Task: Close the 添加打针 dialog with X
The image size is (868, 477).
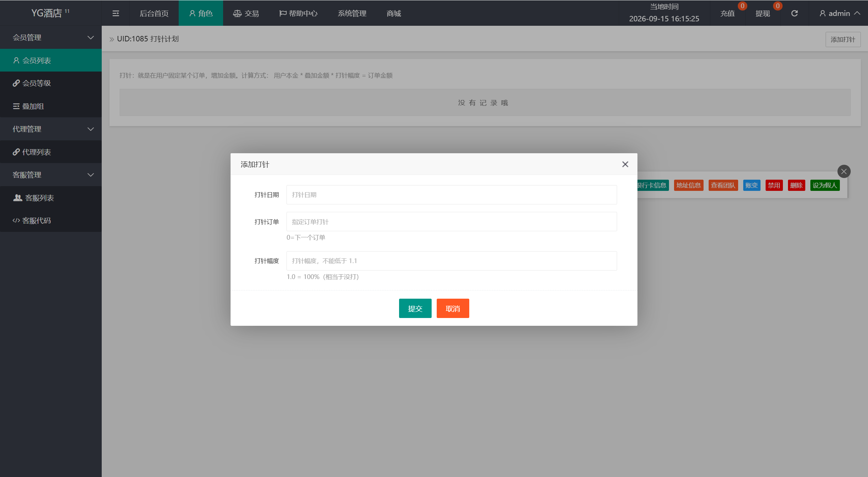Action: tap(625, 164)
